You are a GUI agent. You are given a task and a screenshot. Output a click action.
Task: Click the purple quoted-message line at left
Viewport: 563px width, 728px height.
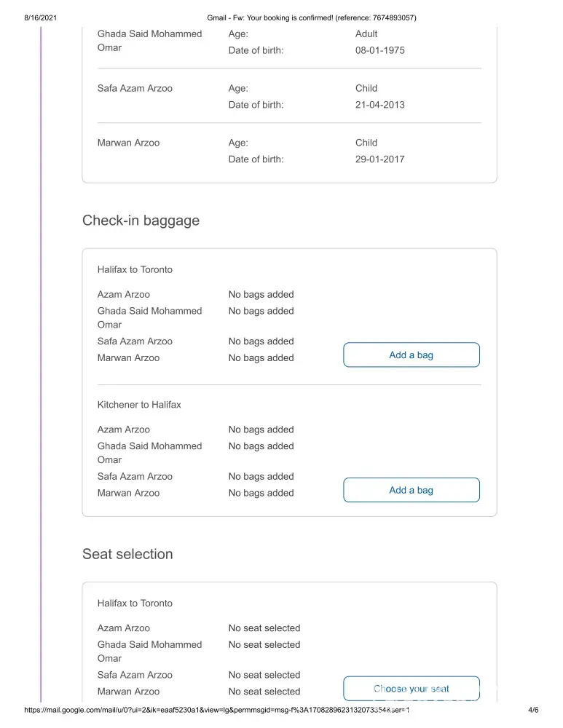[41, 364]
